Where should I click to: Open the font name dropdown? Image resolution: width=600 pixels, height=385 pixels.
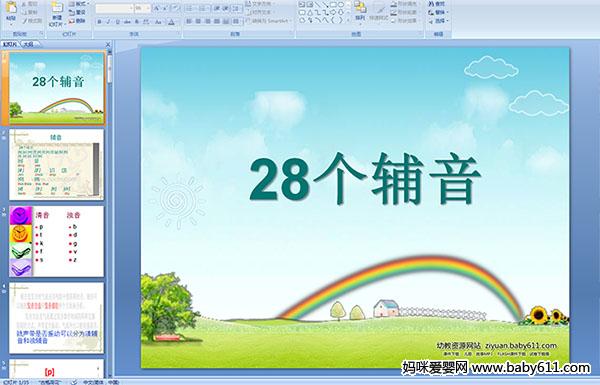pos(114,8)
